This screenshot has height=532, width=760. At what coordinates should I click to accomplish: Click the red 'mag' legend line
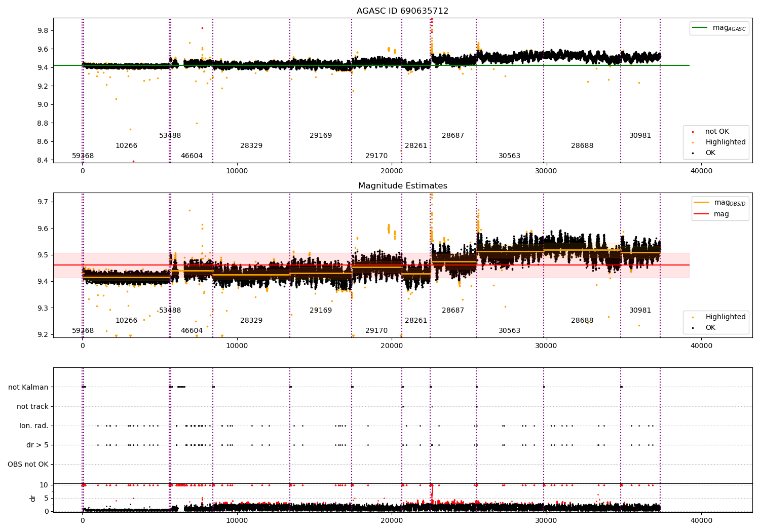[x=701, y=214]
